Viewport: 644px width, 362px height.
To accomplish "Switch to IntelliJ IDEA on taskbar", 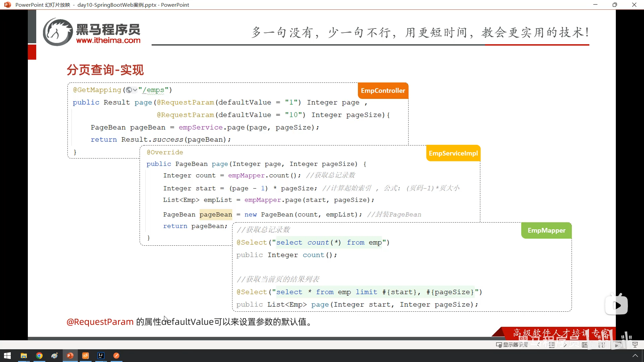I will tap(101, 356).
